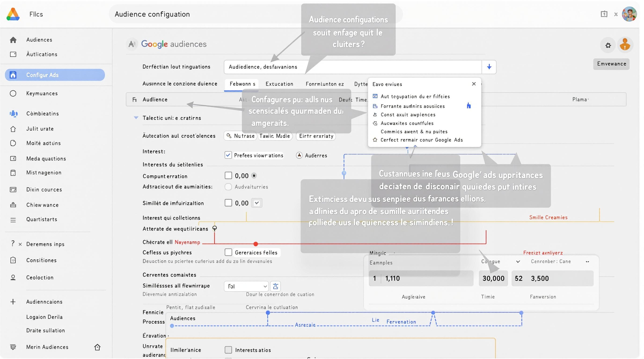Click the Audlience column header
Screen dimensions: 644x359
(x=155, y=99)
